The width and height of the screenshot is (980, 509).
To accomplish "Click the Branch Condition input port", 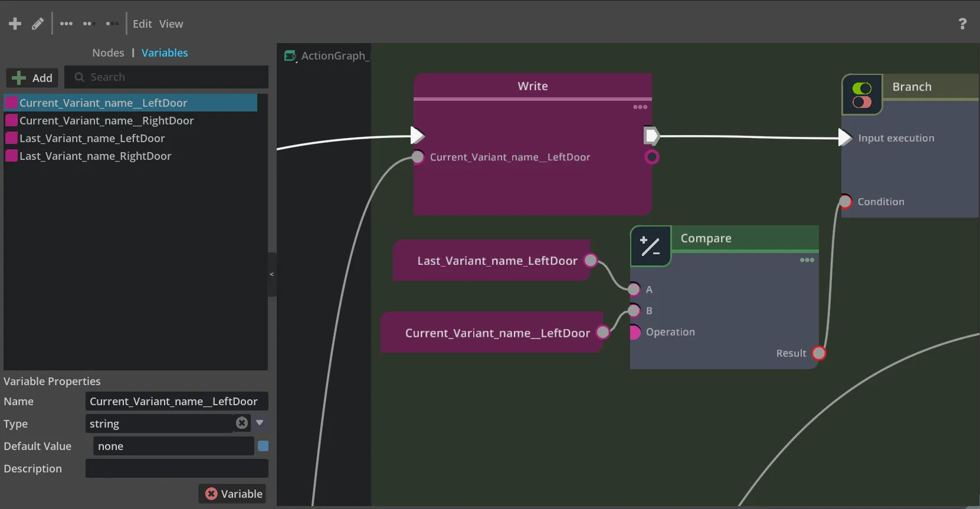I will pos(845,202).
